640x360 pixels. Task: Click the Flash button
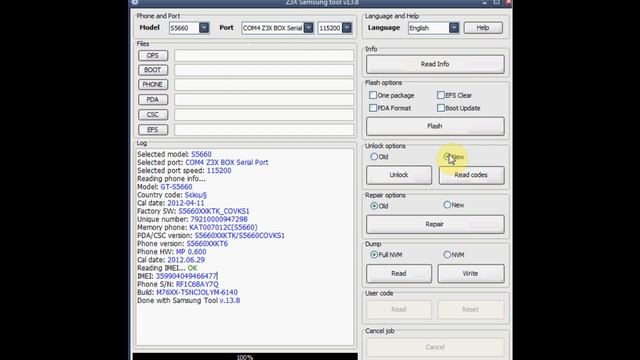(x=435, y=126)
